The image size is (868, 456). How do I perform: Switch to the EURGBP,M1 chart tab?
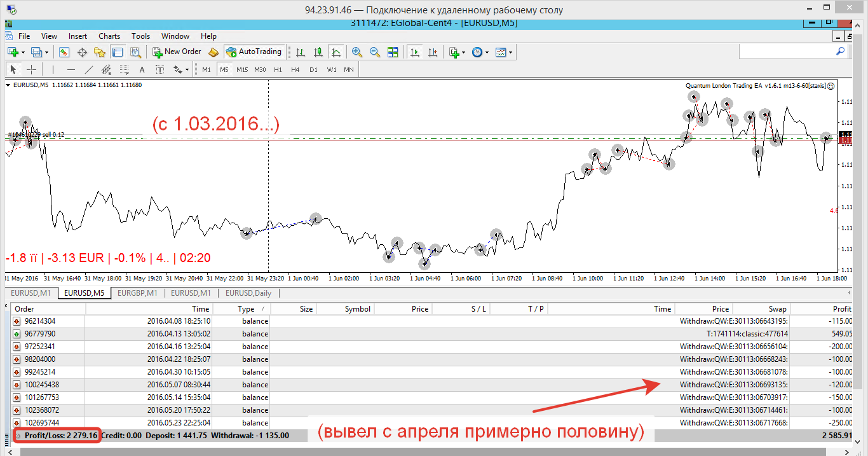pos(137,293)
